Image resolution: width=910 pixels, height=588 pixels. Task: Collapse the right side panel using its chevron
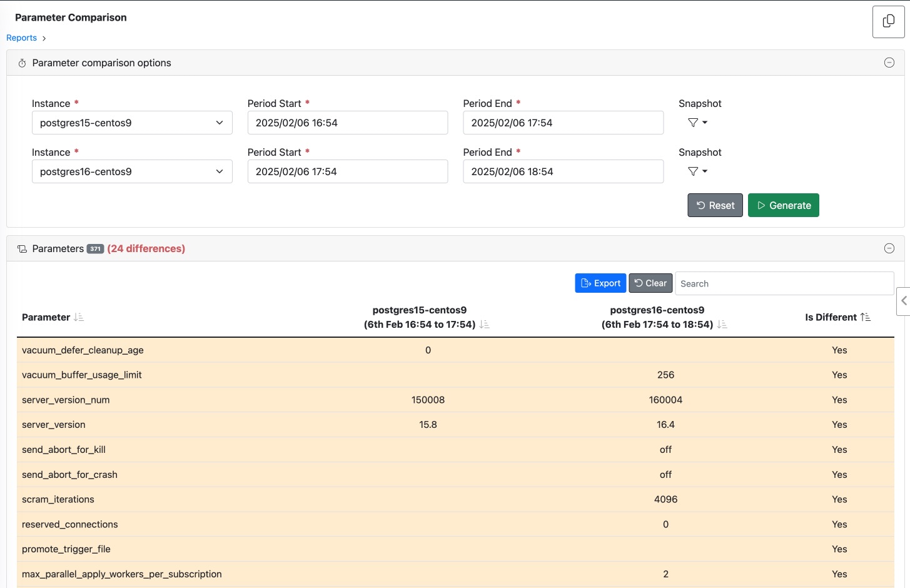click(x=905, y=301)
